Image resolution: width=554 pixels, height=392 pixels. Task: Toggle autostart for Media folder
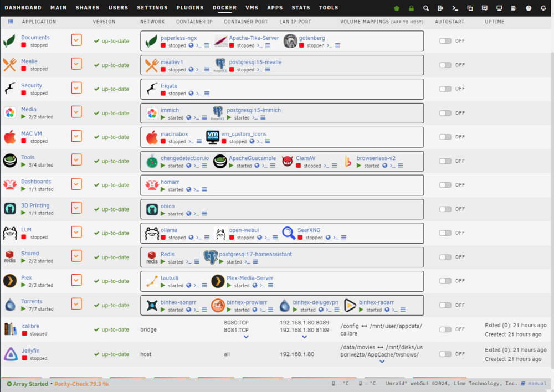pos(445,113)
